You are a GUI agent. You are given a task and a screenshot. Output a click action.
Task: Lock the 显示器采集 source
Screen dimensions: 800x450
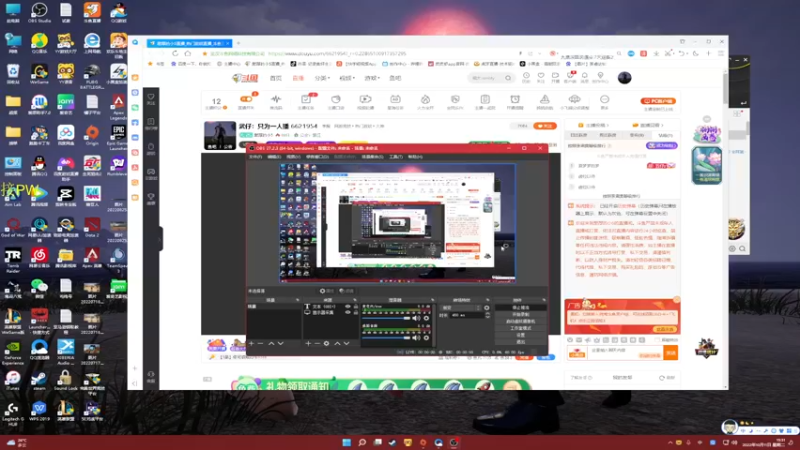356,312
